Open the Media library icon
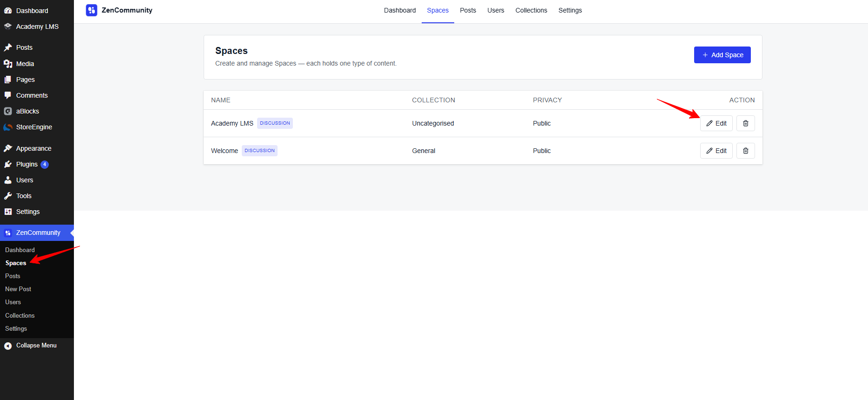The image size is (868, 400). coord(8,64)
